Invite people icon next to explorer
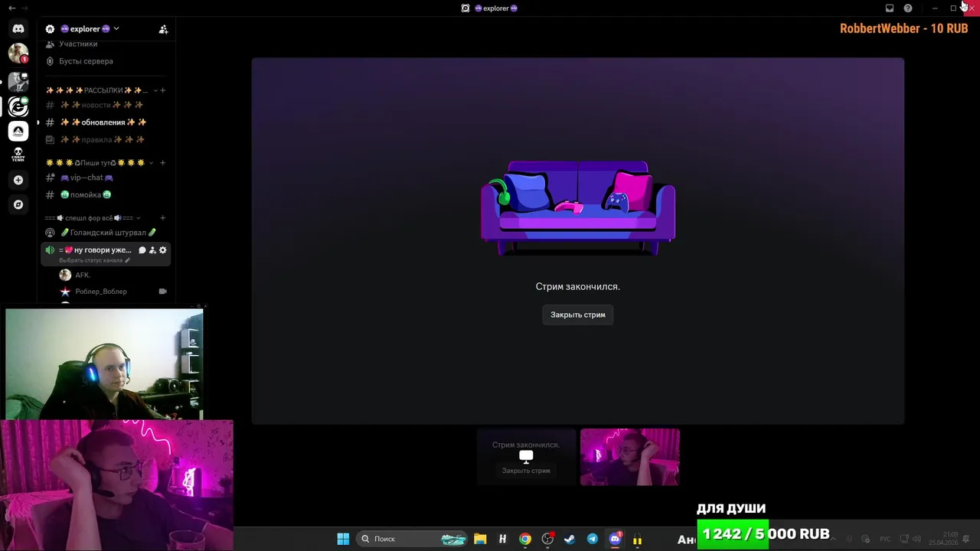This screenshot has height=551, width=980. (x=163, y=29)
